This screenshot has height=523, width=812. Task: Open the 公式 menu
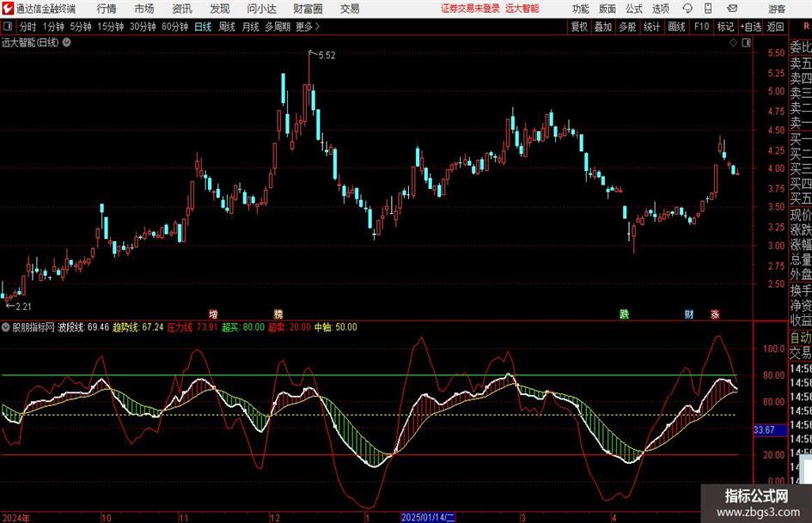point(633,9)
